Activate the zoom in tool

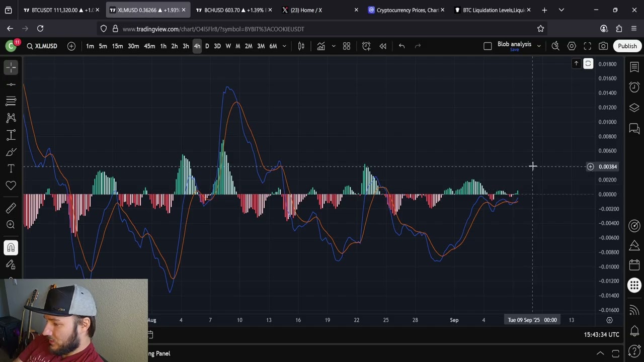point(11,225)
